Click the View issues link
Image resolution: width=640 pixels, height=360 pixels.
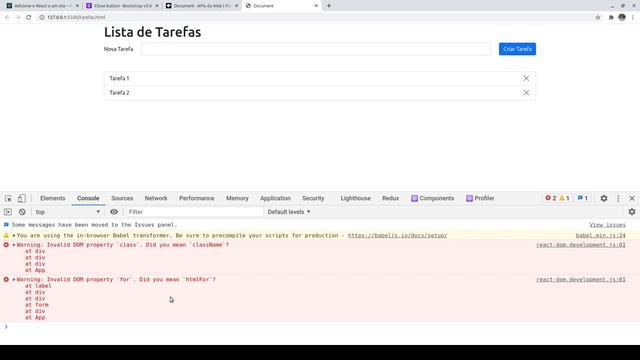click(607, 225)
